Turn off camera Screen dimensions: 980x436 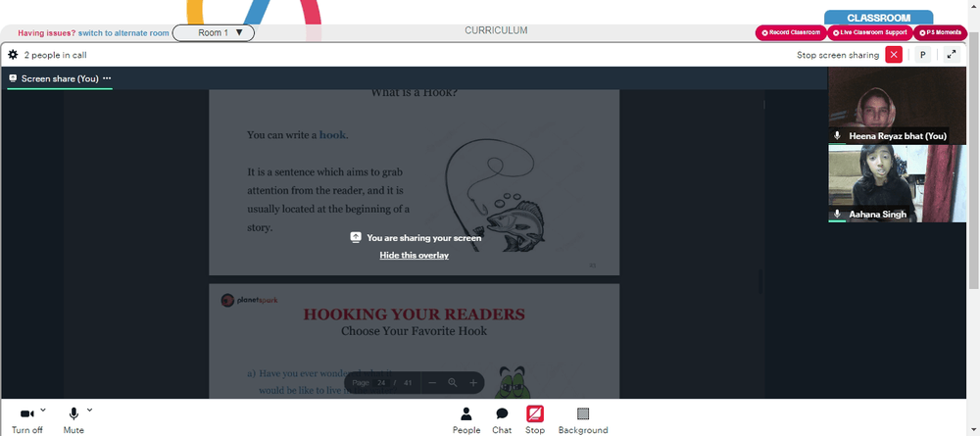click(26, 421)
